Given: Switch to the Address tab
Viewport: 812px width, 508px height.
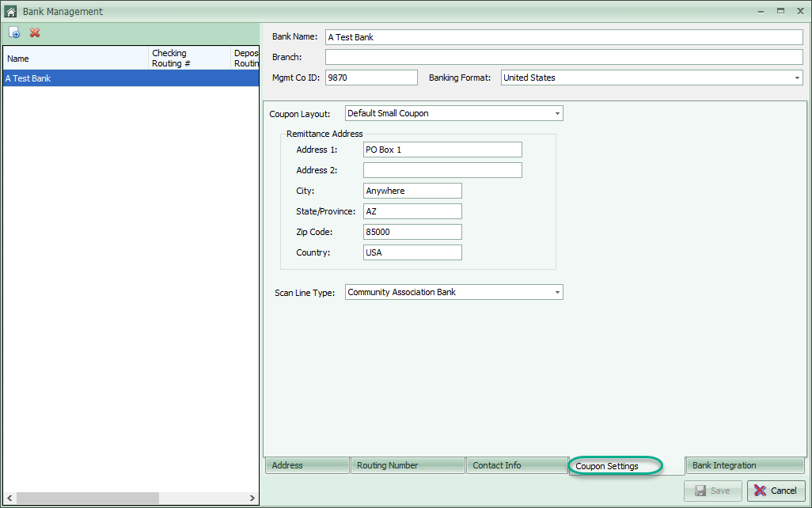Looking at the screenshot, I should (x=307, y=465).
